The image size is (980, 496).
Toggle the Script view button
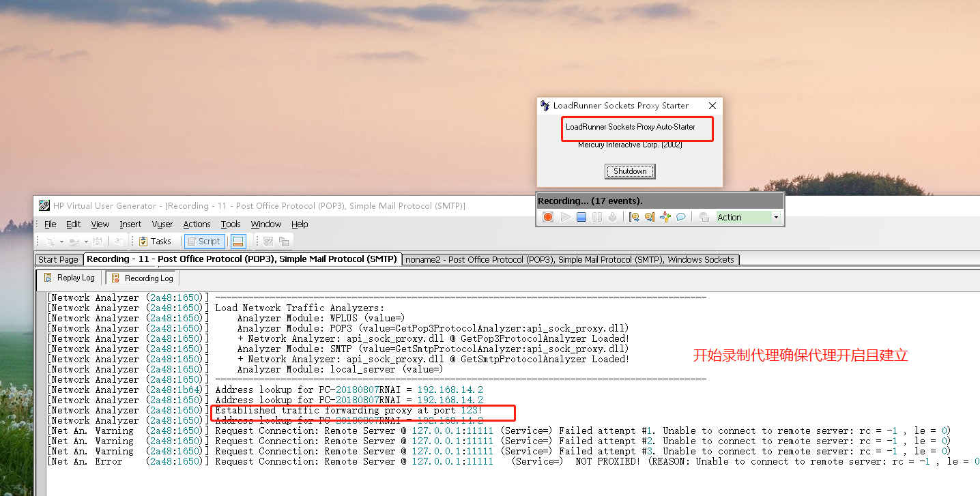point(204,242)
